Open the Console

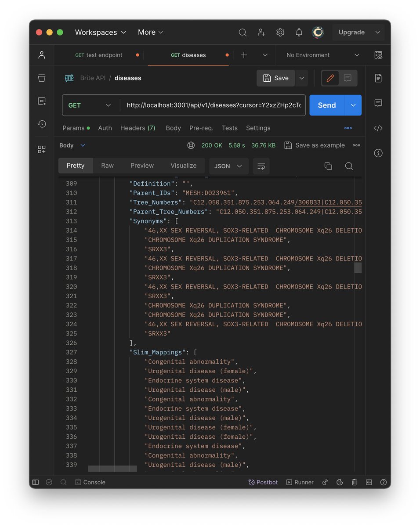pyautogui.click(x=90, y=482)
